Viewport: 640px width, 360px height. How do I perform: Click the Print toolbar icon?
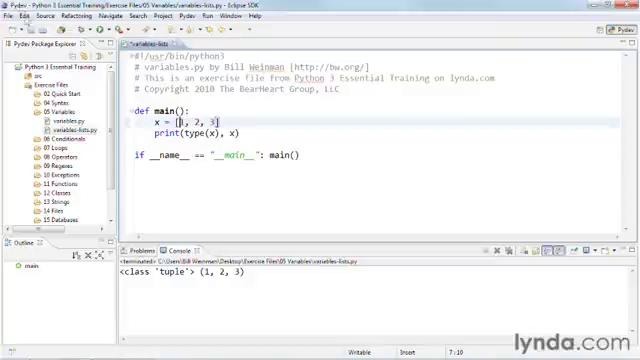coord(42,30)
